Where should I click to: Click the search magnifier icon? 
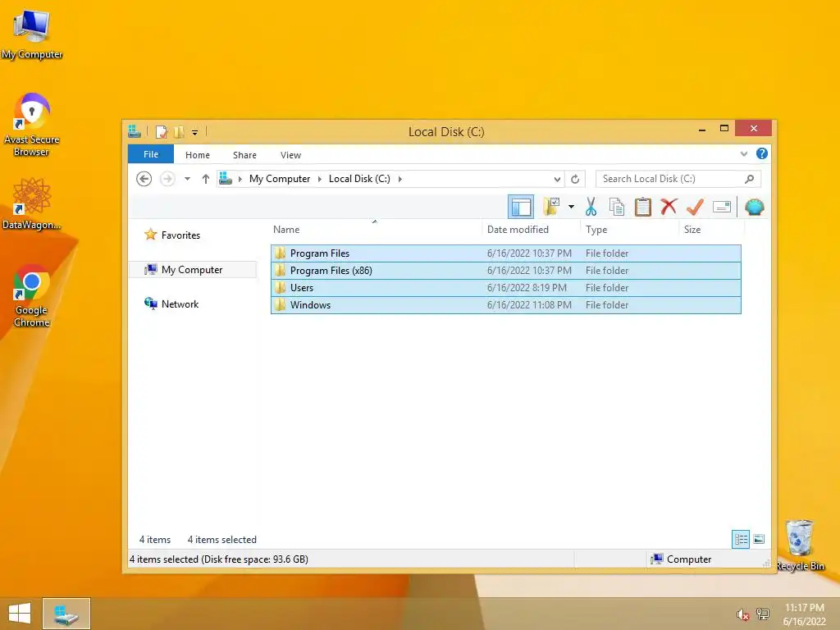point(750,179)
